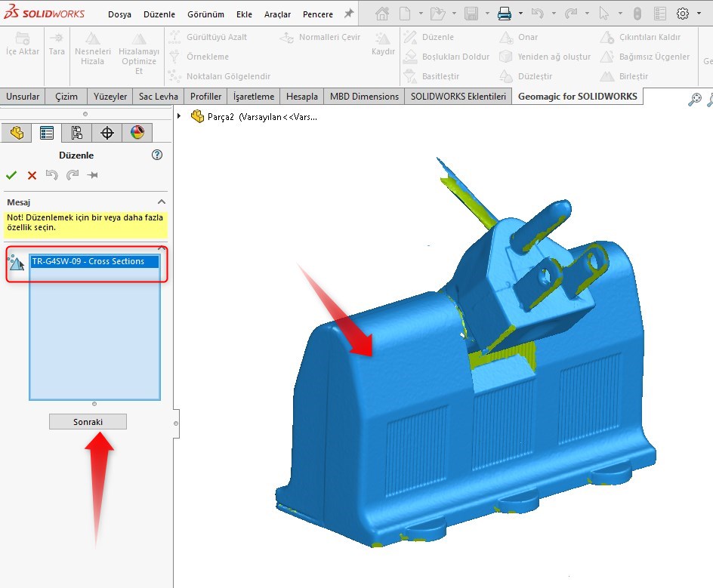The image size is (713, 588).
Task: Click the Örnekleme tool
Action: tap(199, 57)
